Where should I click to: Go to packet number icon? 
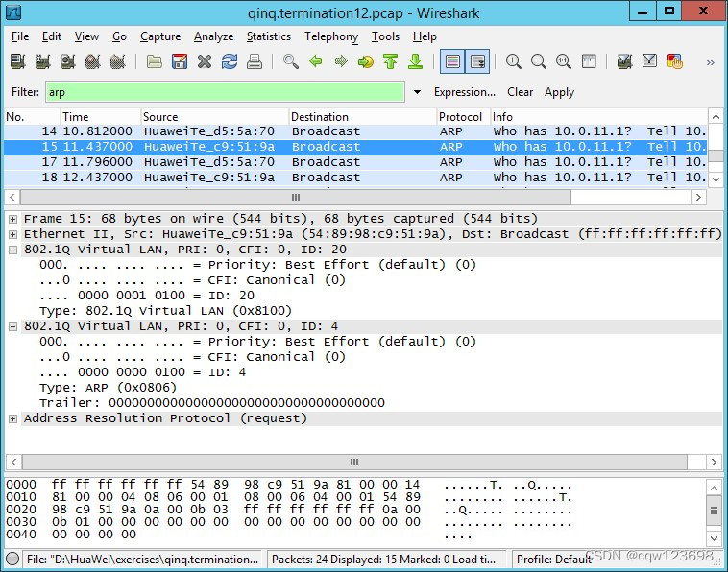click(366, 61)
